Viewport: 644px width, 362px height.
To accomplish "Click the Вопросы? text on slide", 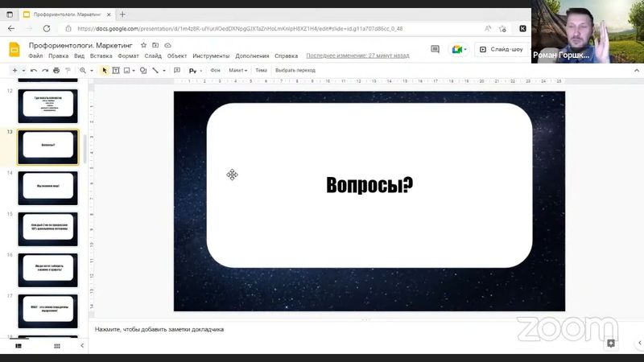I will point(369,185).
